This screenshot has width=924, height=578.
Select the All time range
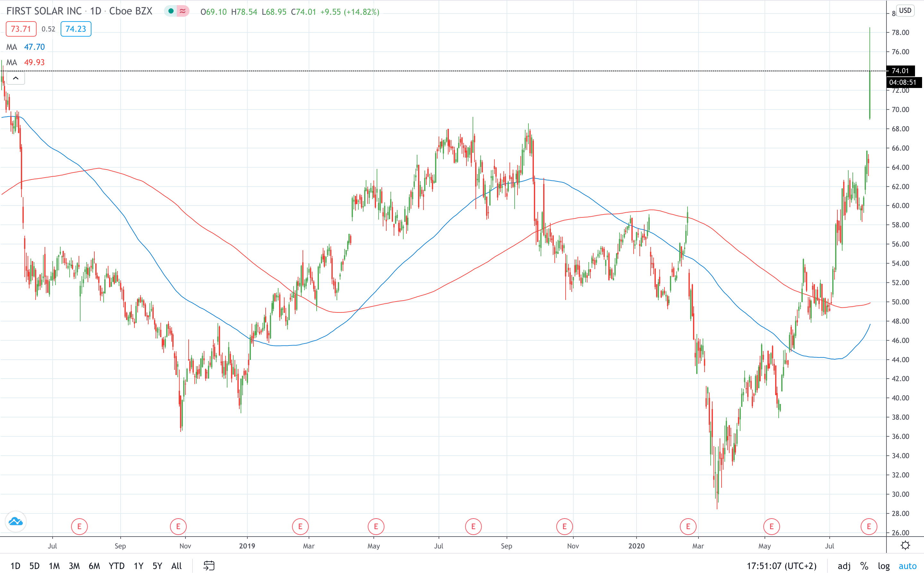176,566
